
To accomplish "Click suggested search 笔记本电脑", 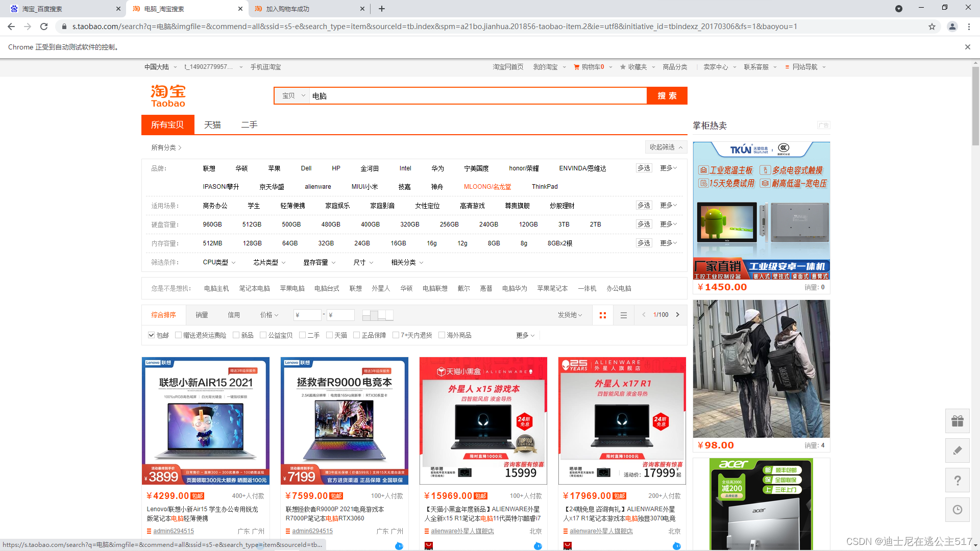I will [x=254, y=288].
